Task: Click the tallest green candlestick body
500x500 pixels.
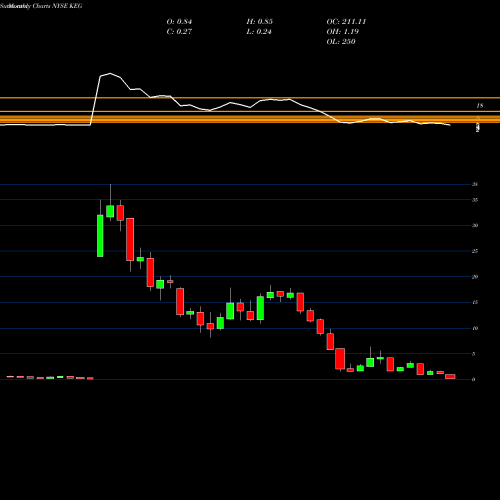Action: (100, 236)
